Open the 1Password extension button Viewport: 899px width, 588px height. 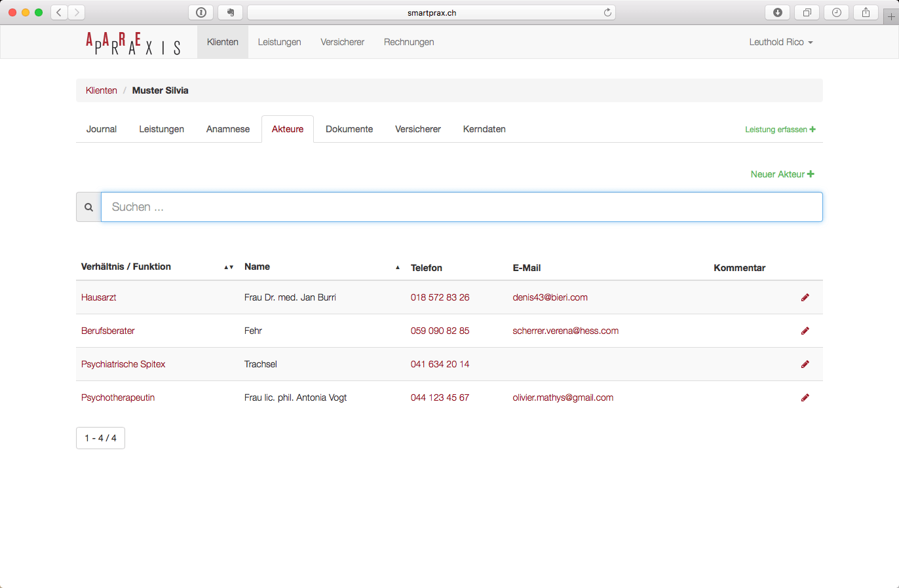tap(201, 12)
